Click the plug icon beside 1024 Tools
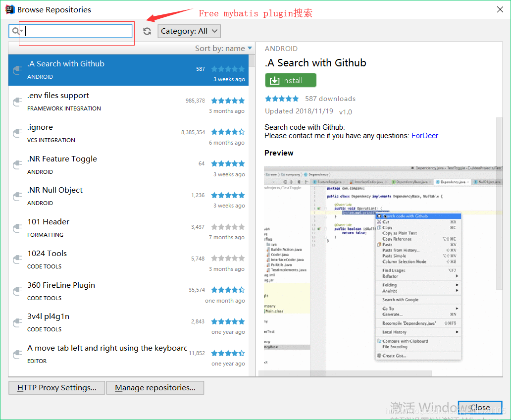 point(17,260)
